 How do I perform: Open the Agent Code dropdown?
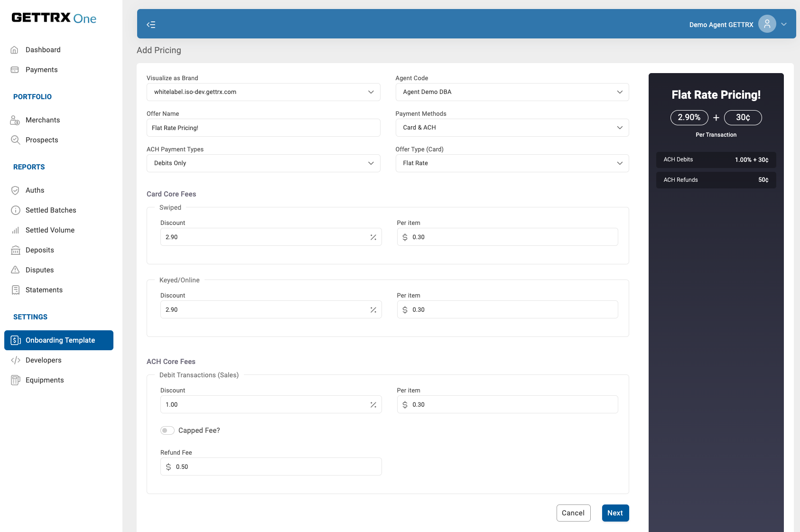[512, 92]
